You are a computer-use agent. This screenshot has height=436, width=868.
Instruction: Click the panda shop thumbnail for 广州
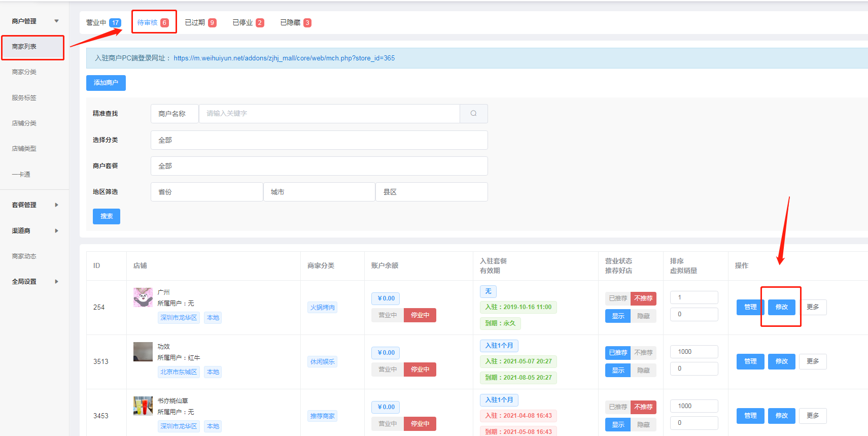point(143,297)
